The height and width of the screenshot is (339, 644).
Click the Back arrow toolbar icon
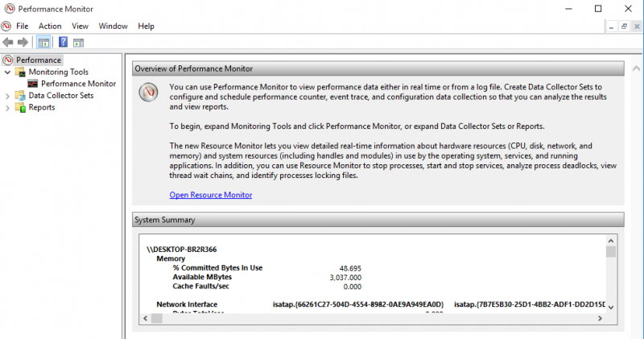coord(8,43)
